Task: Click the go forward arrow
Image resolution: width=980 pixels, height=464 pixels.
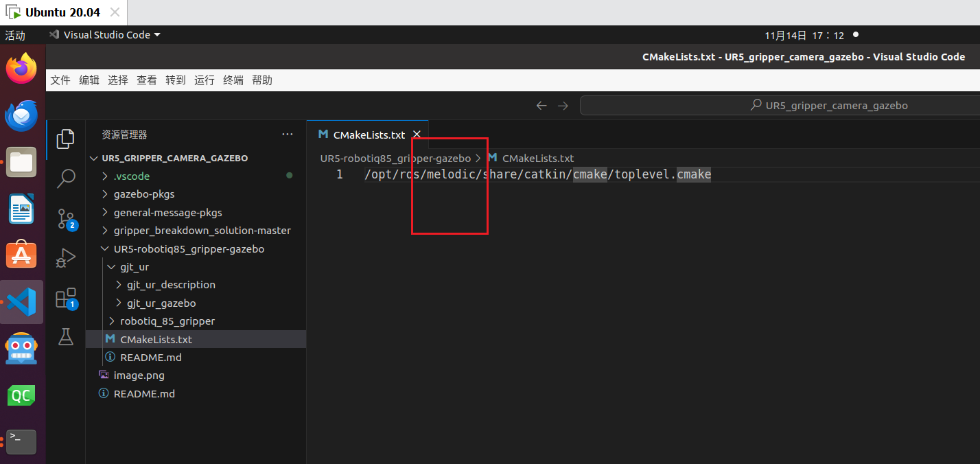Action: click(563, 106)
